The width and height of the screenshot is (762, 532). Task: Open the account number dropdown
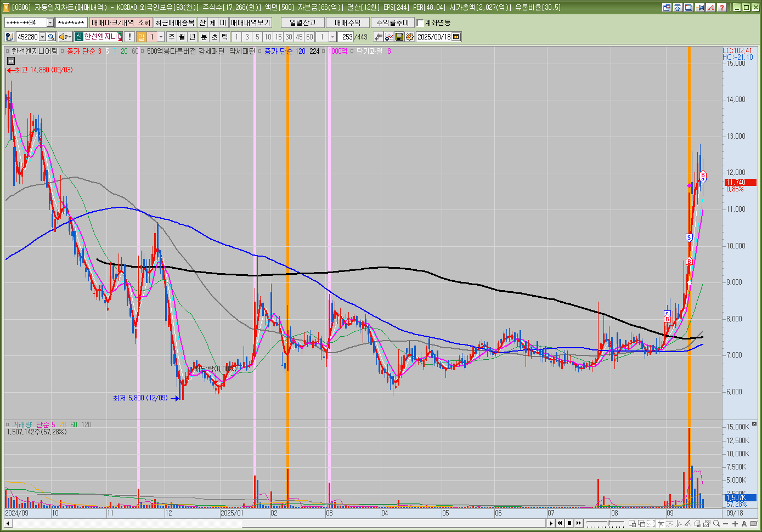[x=50, y=22]
